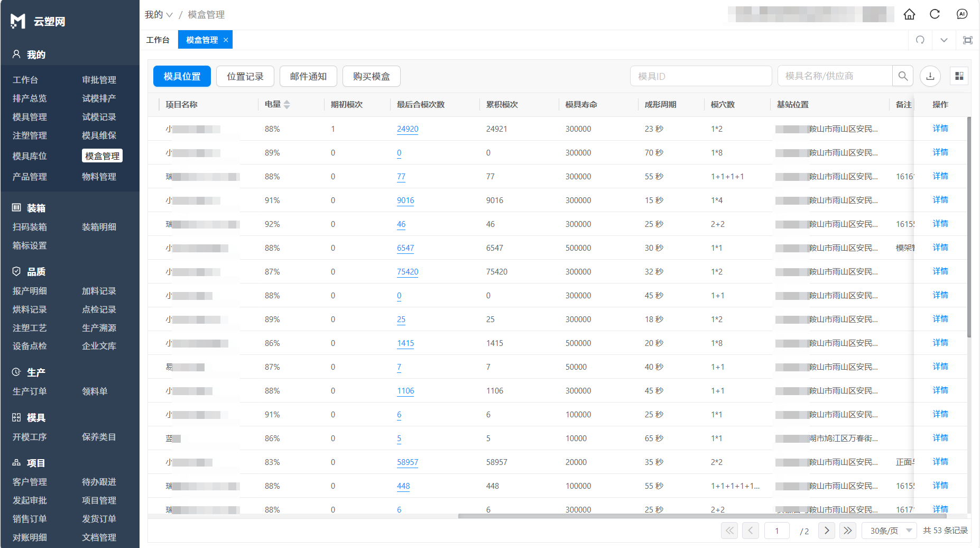This screenshot has width=980, height=548.
Task: Open the AI assistant chat icon
Action: point(962,14)
